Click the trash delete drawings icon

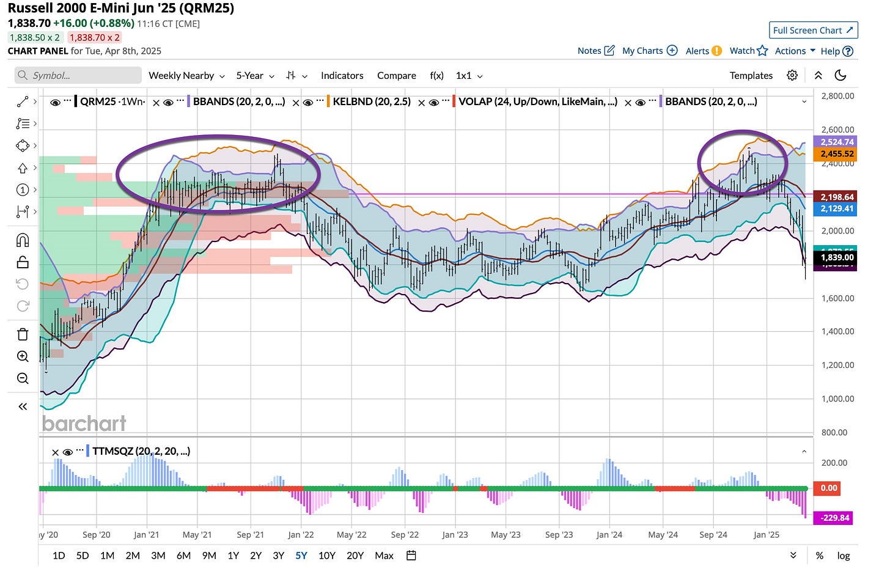(x=23, y=334)
